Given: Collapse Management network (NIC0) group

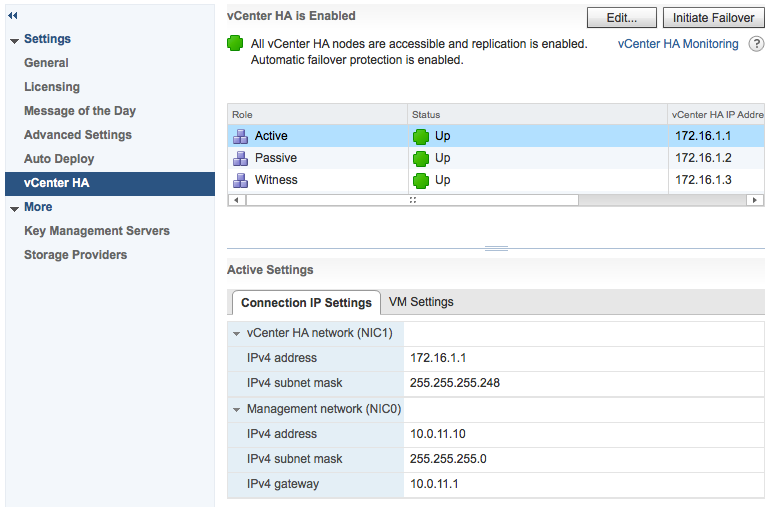Looking at the screenshot, I should (x=236, y=410).
